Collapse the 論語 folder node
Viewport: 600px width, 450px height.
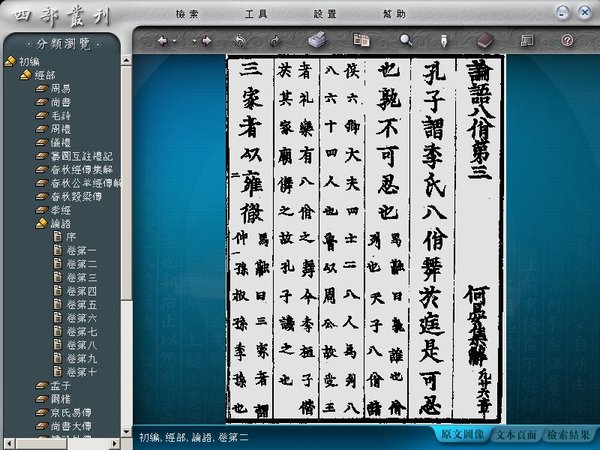pos(41,223)
